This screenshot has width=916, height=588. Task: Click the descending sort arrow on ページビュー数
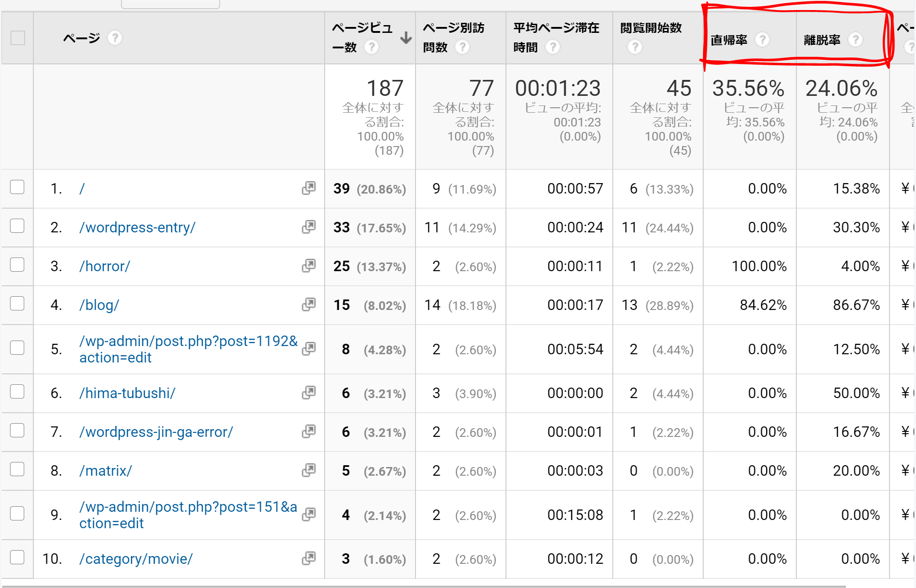(x=406, y=38)
